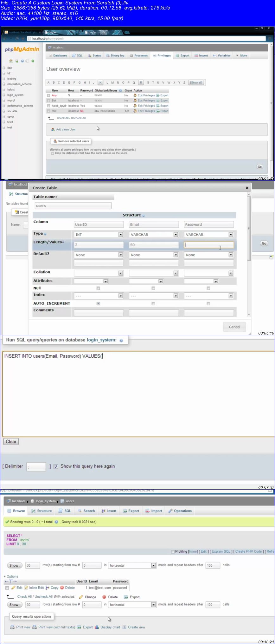Click help icon next to Type label
The height and width of the screenshot is (644, 275).
[x=45, y=234]
